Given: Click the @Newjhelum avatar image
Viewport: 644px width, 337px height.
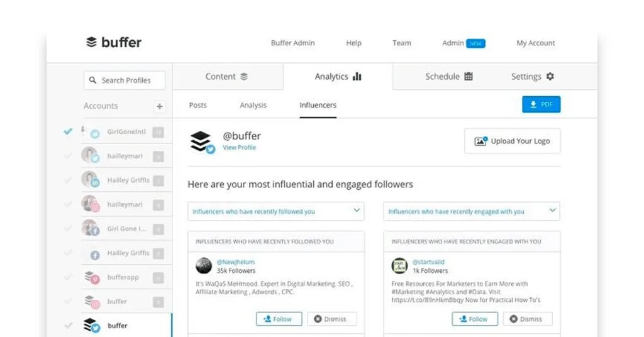Looking at the screenshot, I should [x=204, y=265].
